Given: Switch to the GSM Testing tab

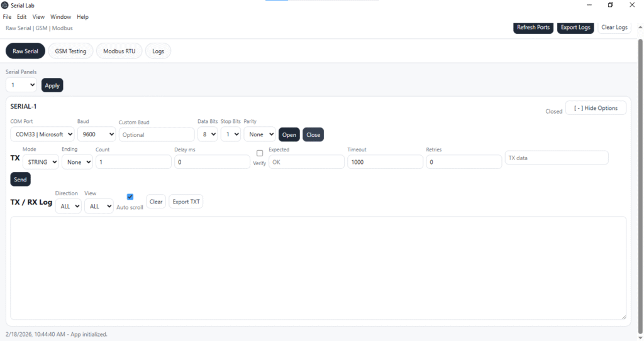Looking at the screenshot, I should (x=70, y=51).
